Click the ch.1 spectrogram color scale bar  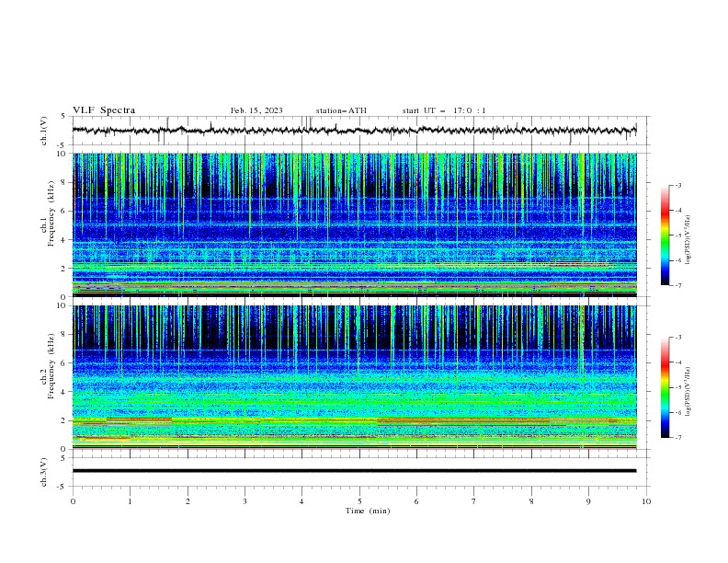[x=665, y=236]
